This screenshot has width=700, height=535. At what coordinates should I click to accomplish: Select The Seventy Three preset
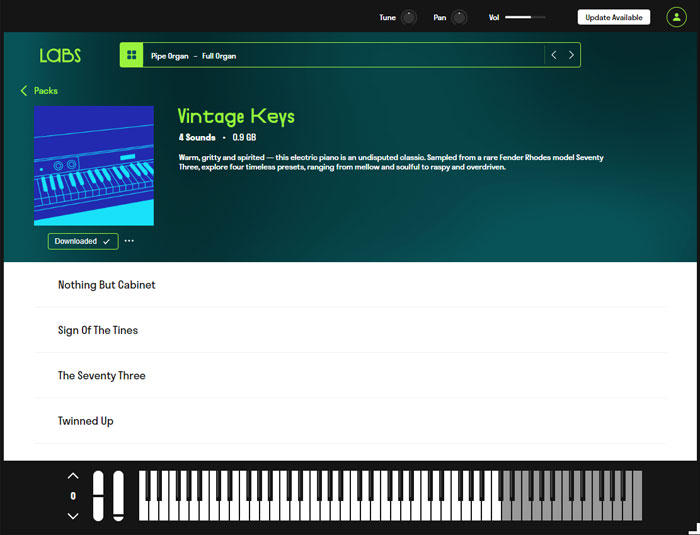[350, 376]
